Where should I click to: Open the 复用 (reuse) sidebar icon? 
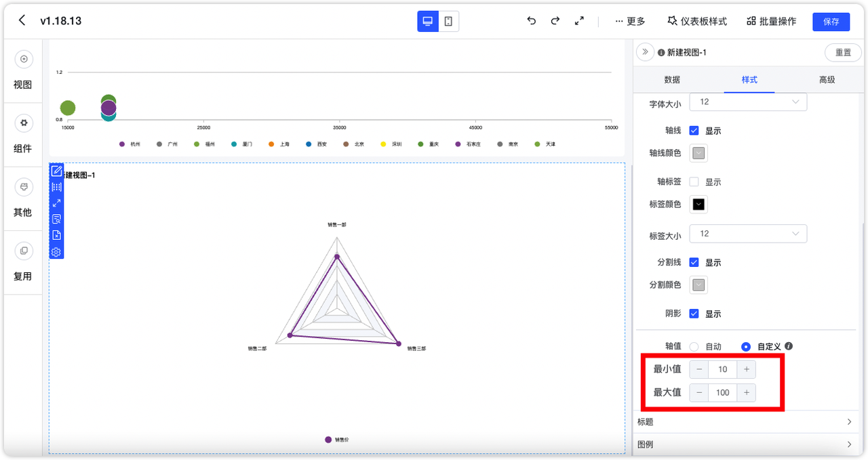[24, 251]
